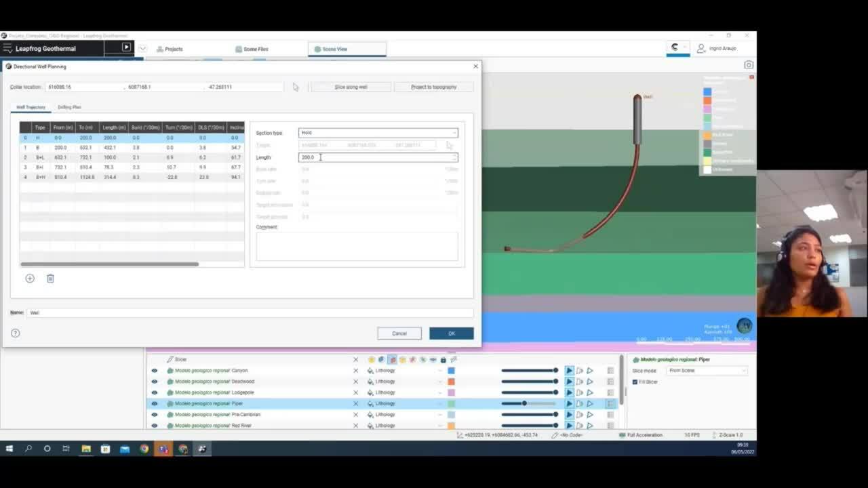Click the Cancel button
The height and width of the screenshot is (488, 868).
[x=399, y=333]
